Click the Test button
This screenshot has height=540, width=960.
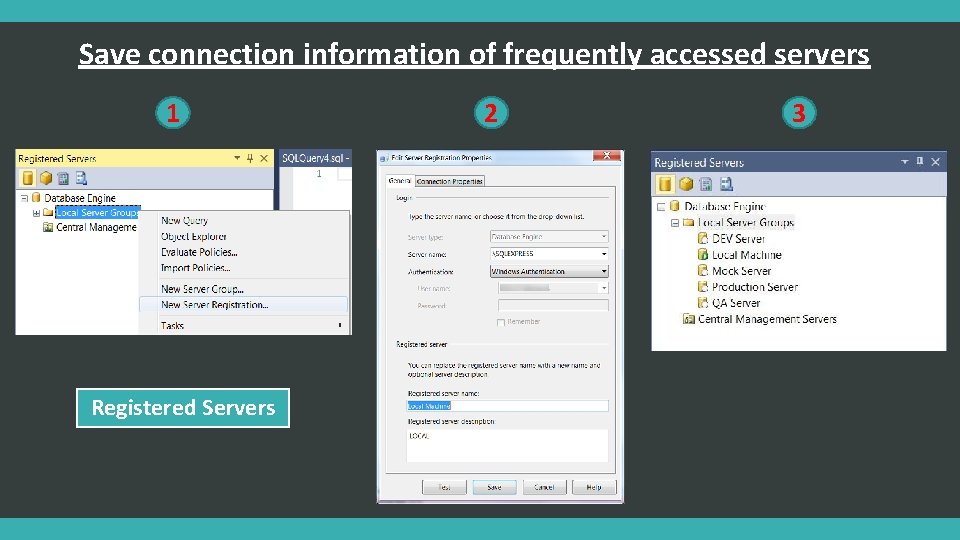444,487
